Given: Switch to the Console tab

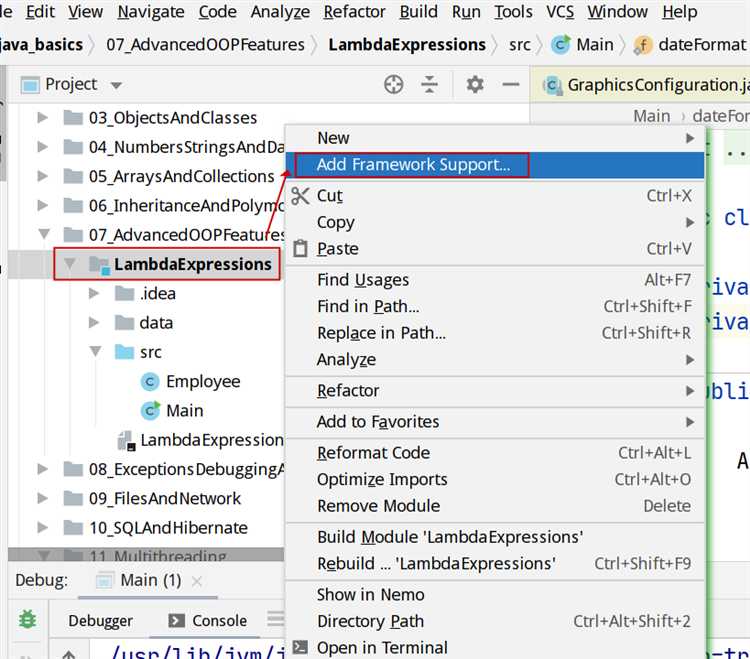Looking at the screenshot, I should [x=208, y=621].
